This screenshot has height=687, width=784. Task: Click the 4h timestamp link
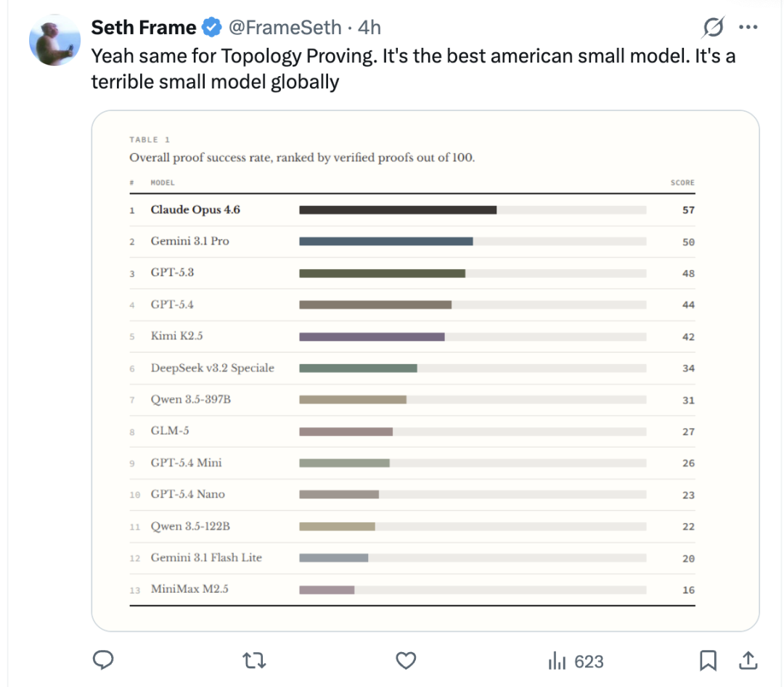click(369, 28)
